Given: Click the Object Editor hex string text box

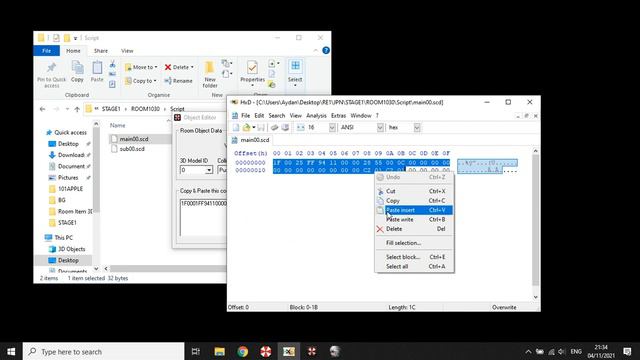Looking at the screenshot, I should pos(203,217).
